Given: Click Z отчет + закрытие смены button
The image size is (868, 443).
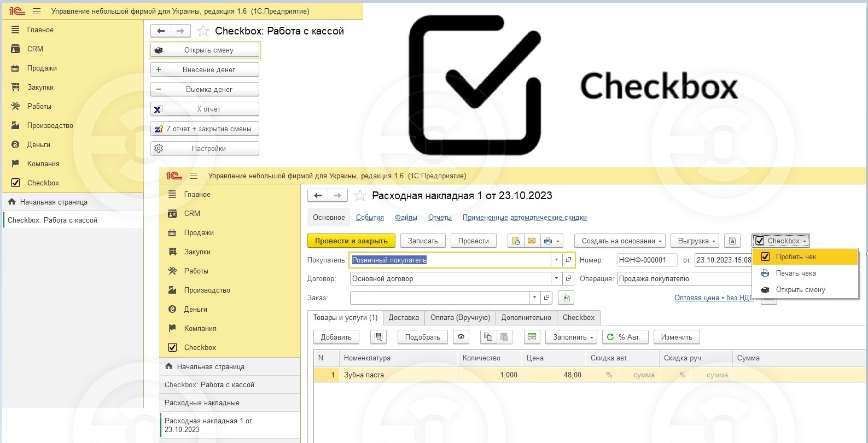Looking at the screenshot, I should [x=205, y=129].
